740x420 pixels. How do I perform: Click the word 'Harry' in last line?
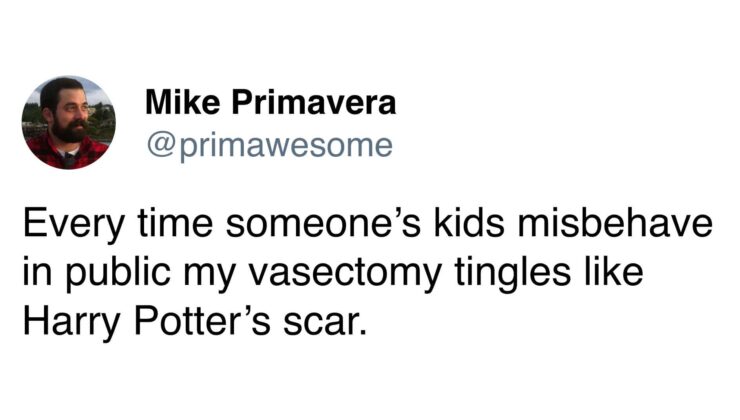pyautogui.click(x=72, y=324)
